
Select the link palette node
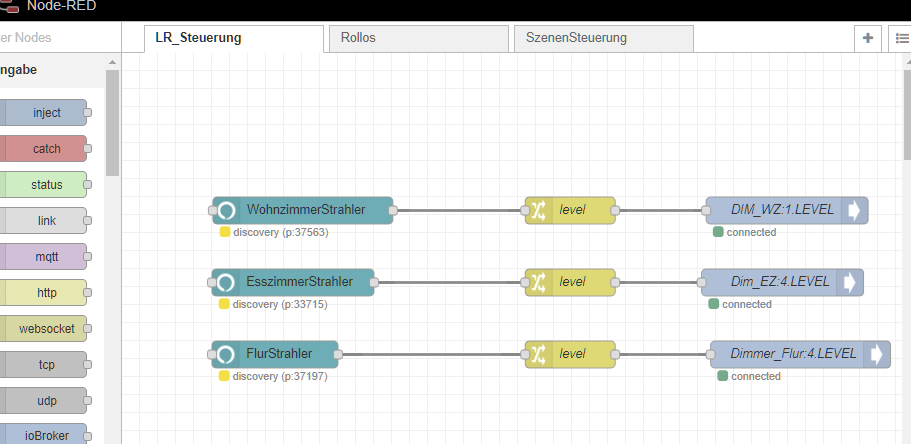(x=43, y=221)
